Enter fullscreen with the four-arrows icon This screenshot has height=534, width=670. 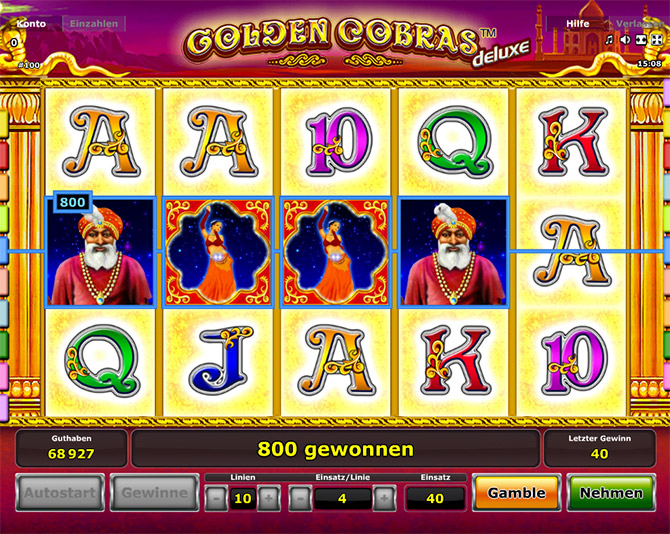656,40
